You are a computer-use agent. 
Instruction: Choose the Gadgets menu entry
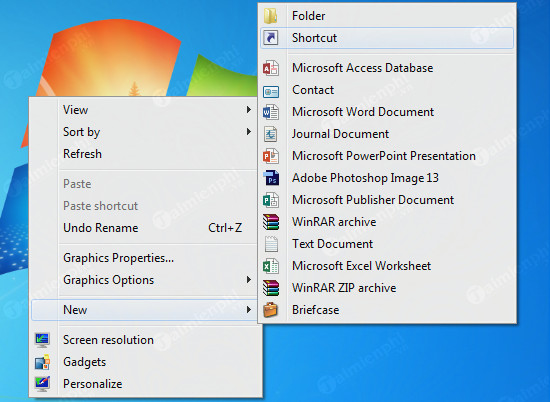[x=146, y=362]
